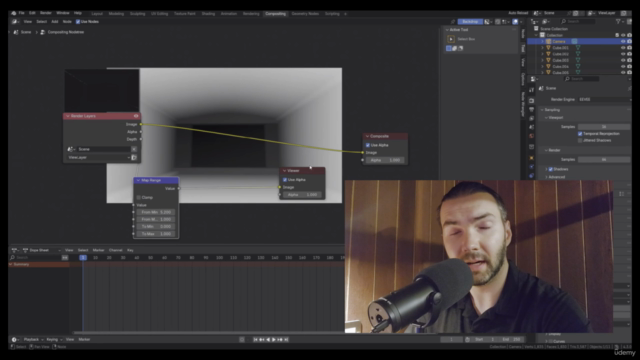Click the pin icon in node editor header
Screen dimensions: 640x360
point(453,22)
